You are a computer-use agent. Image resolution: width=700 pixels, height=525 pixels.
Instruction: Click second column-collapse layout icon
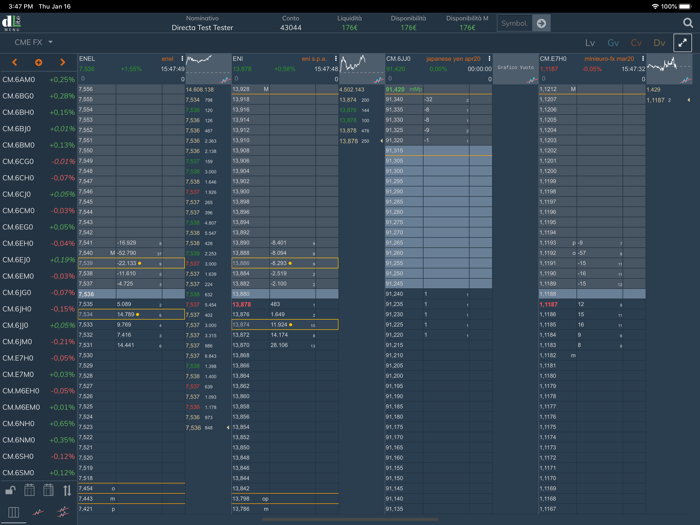click(x=48, y=490)
